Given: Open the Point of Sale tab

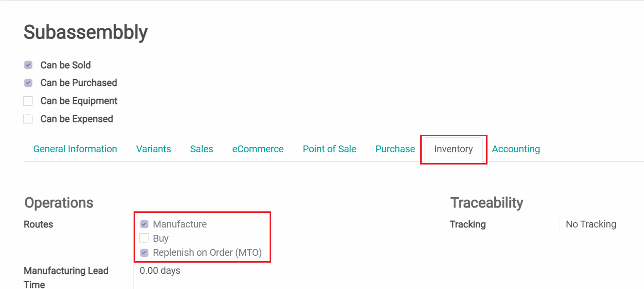Looking at the screenshot, I should point(330,149).
